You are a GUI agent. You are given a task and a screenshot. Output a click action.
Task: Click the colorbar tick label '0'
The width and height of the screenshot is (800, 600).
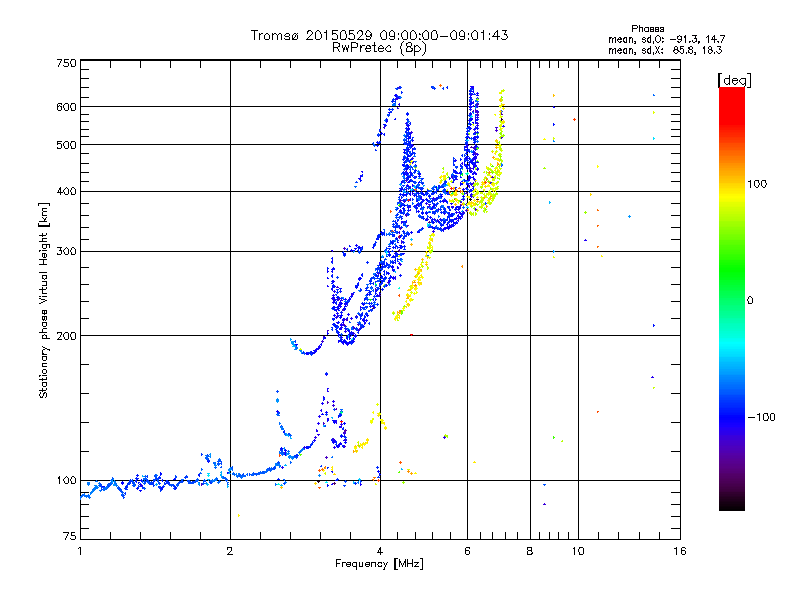click(750, 301)
